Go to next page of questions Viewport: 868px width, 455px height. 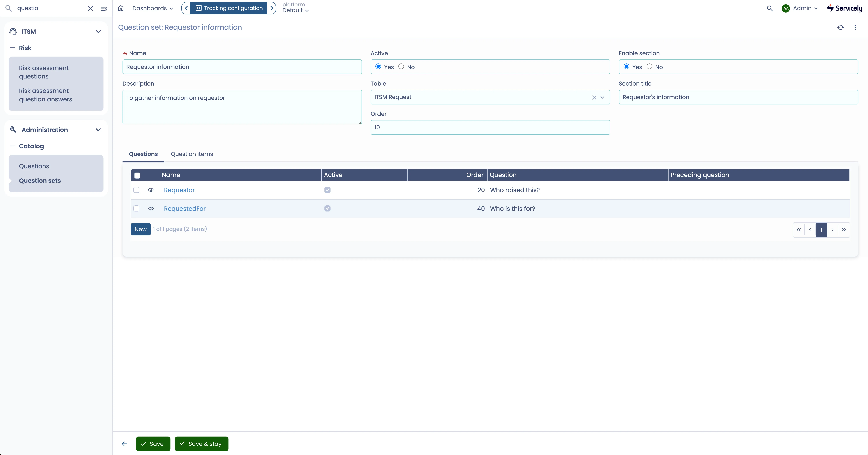tap(833, 230)
